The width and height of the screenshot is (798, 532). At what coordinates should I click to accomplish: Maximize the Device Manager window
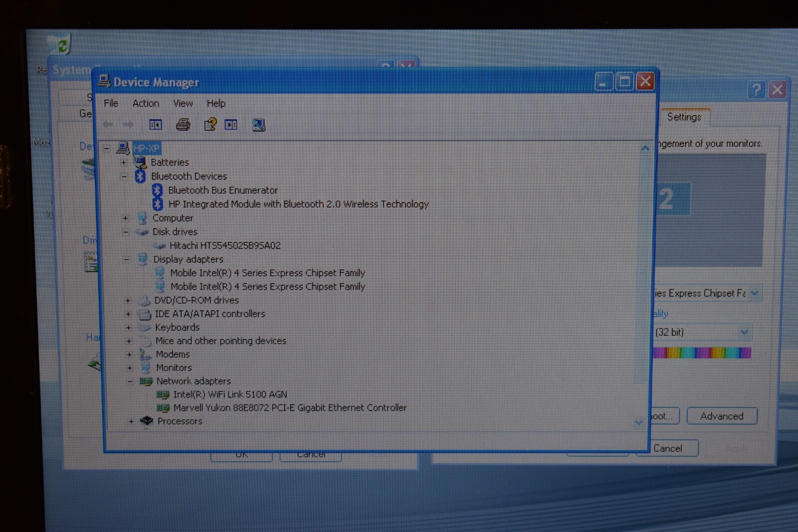click(624, 81)
